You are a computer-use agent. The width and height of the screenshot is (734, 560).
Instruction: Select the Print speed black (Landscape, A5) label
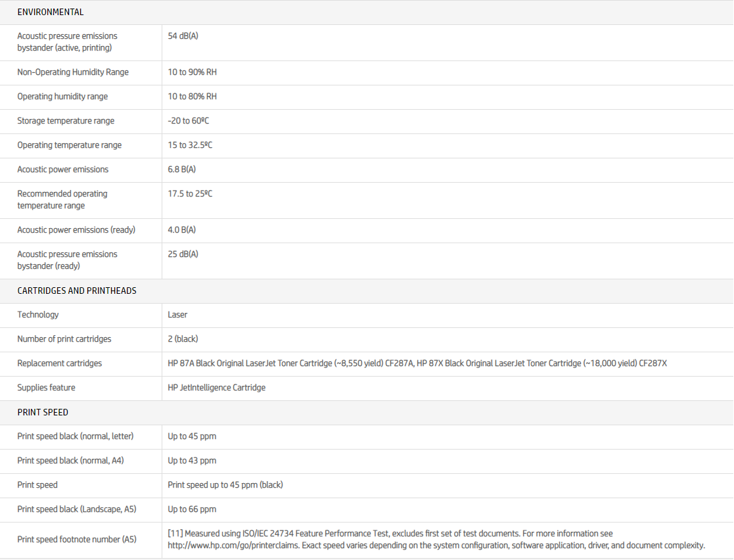coord(77,509)
